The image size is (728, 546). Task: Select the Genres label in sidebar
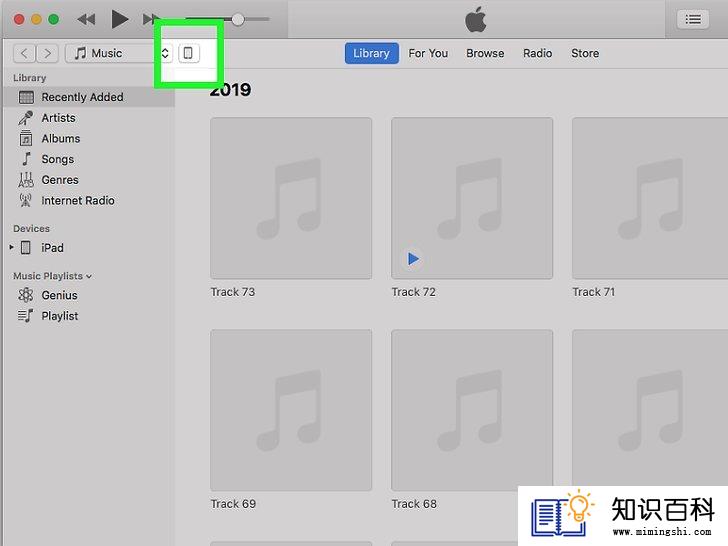click(60, 180)
